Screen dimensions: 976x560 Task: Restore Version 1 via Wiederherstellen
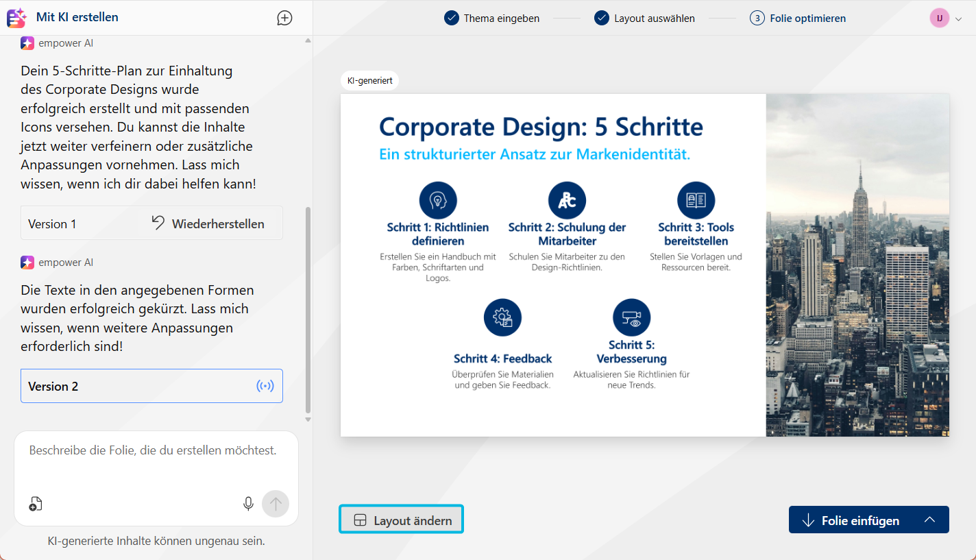pyautogui.click(x=208, y=223)
